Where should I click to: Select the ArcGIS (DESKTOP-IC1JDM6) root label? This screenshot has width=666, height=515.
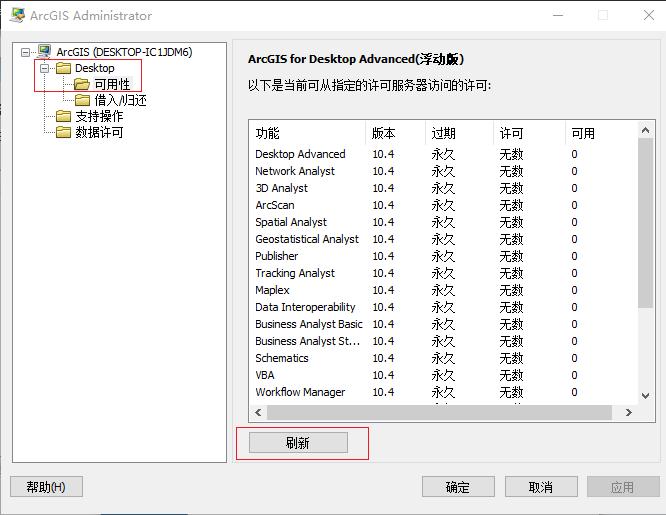coord(124,52)
